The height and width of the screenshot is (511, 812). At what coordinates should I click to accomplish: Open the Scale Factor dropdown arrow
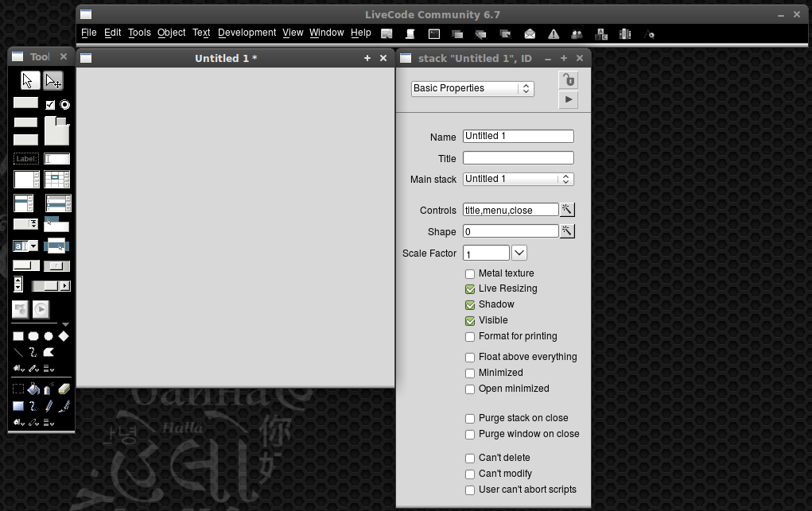(519, 253)
